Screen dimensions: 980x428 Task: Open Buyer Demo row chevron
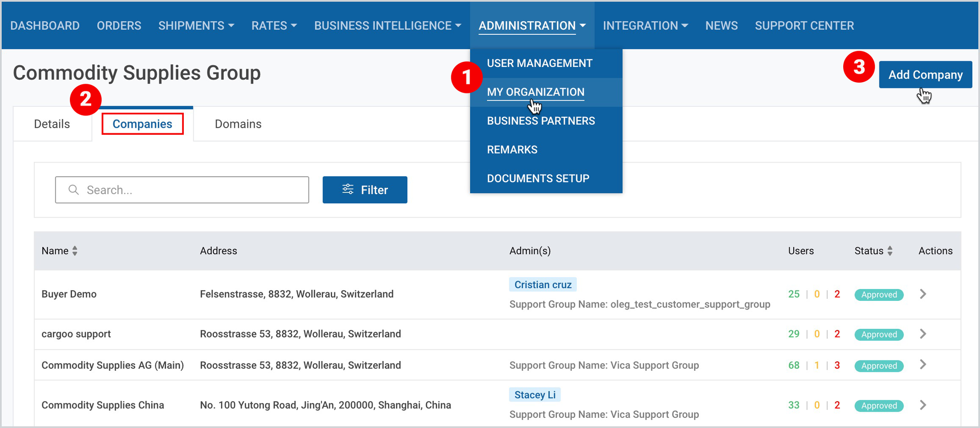pyautogui.click(x=923, y=294)
